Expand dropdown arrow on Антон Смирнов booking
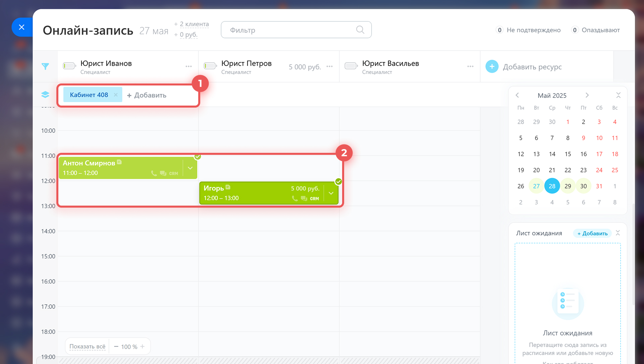Image resolution: width=644 pixels, height=364 pixels. 190,168
